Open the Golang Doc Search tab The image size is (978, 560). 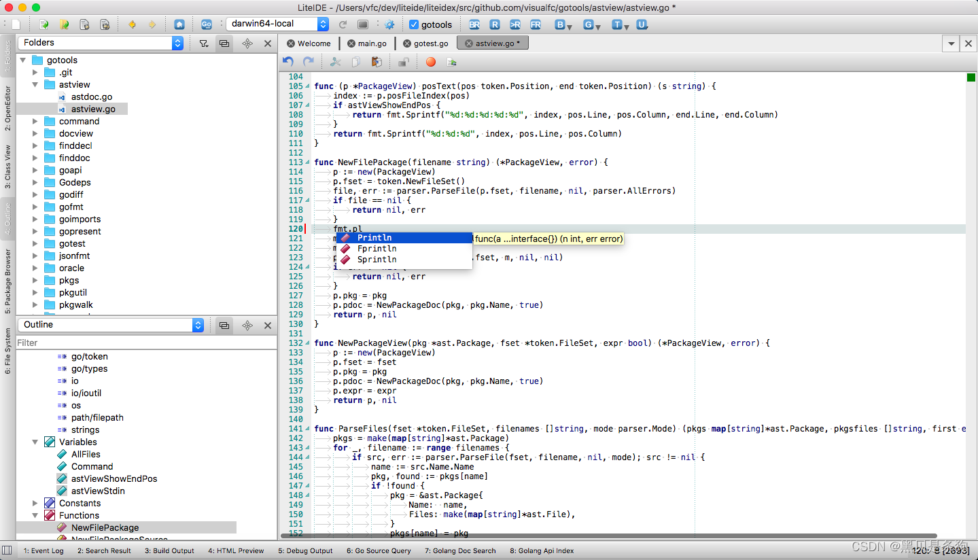tap(460, 551)
